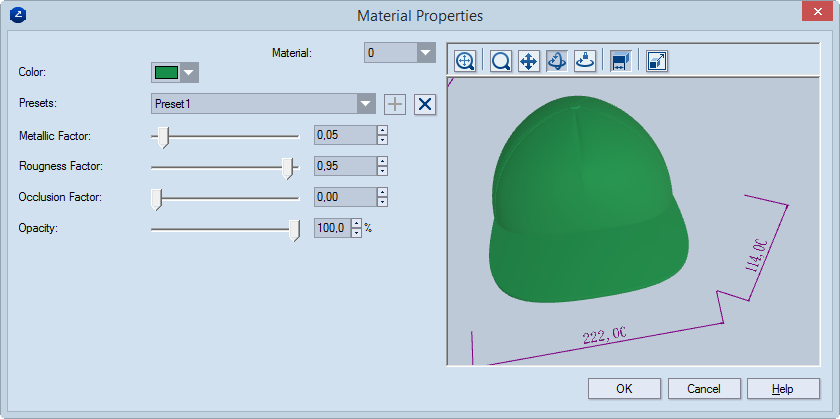
Task: Increase Metallic Factor with up spinner
Action: pyautogui.click(x=382, y=130)
